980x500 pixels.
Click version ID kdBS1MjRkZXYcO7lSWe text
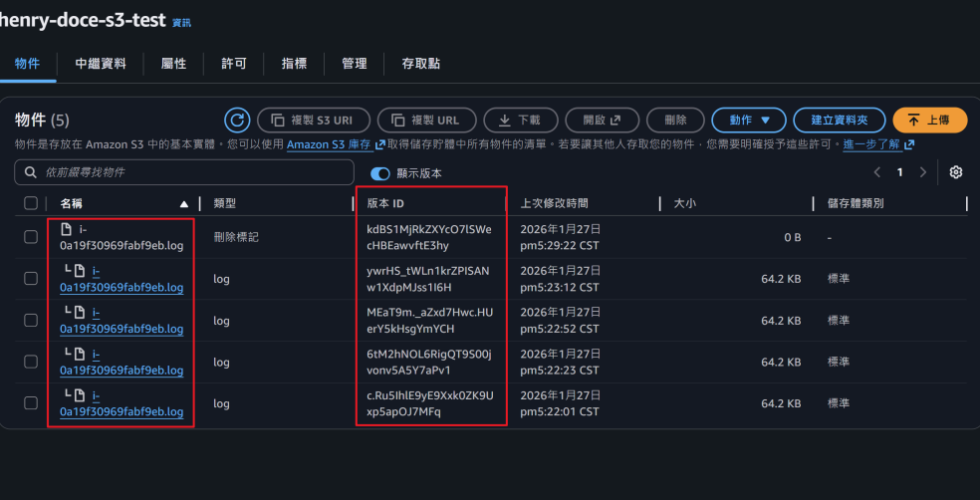(428, 229)
